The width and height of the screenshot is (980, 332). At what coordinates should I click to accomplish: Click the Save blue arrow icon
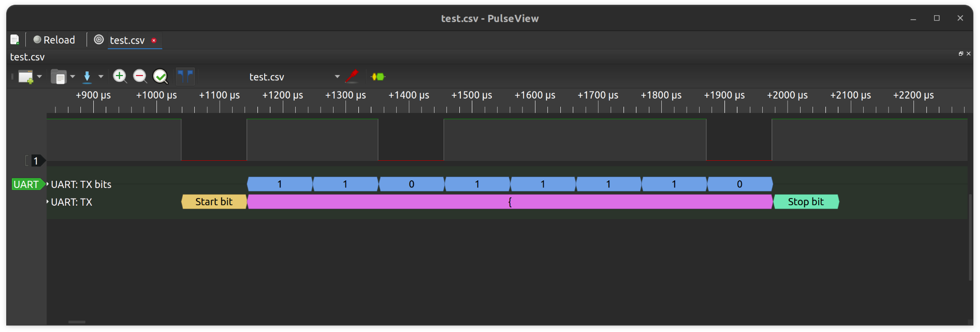(x=87, y=77)
